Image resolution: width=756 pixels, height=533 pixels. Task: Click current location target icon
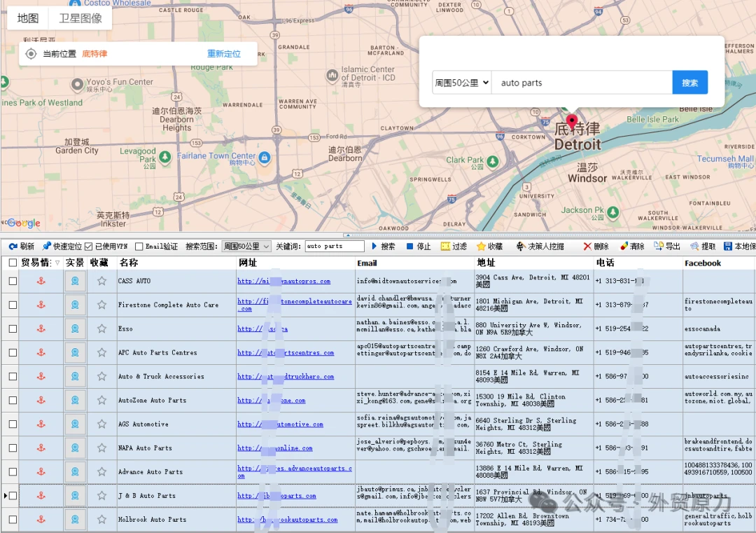coord(31,53)
